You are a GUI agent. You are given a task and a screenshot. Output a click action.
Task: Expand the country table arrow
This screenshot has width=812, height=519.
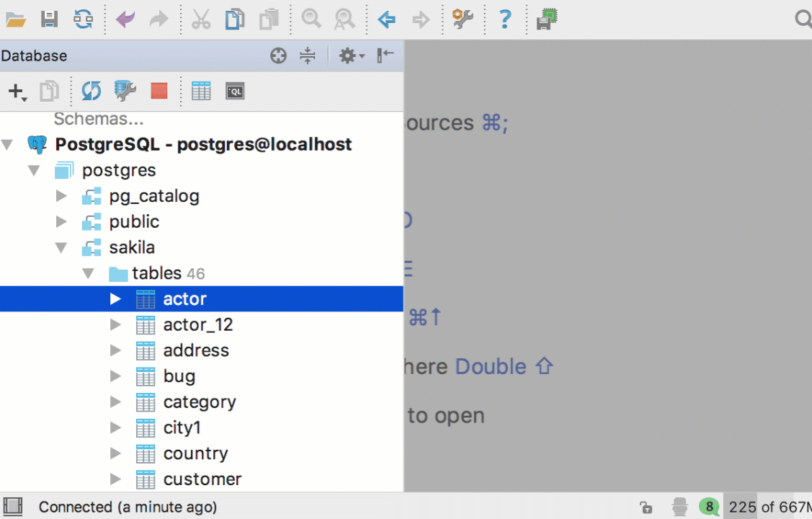click(115, 453)
